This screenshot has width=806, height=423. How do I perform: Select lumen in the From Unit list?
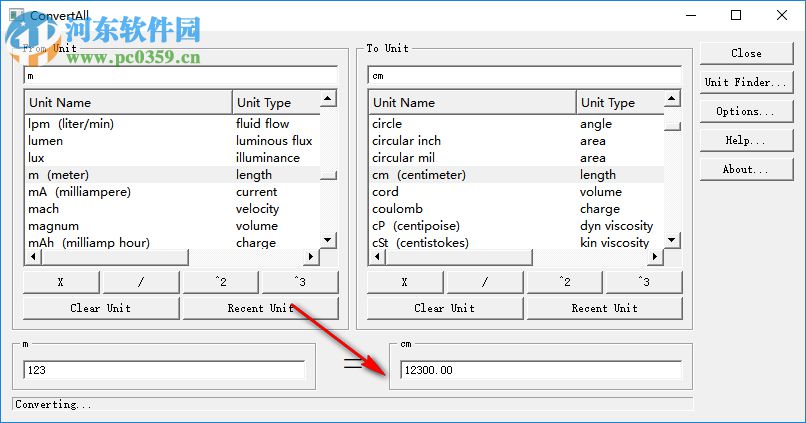pyautogui.click(x=172, y=141)
